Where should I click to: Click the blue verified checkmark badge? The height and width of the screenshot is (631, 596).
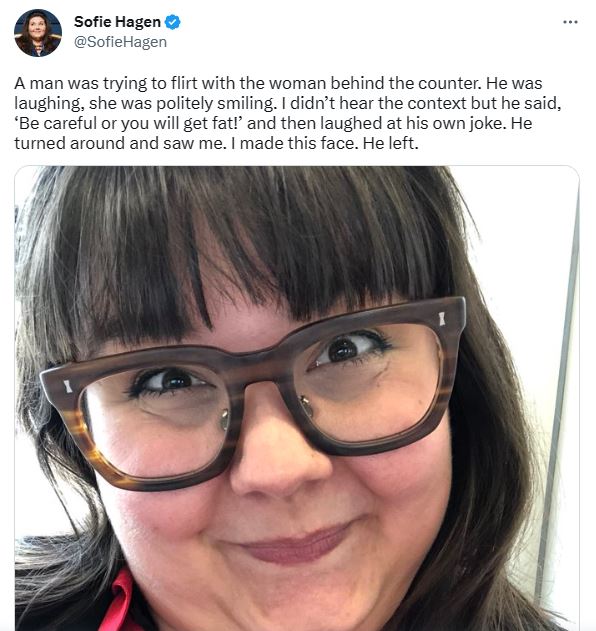[173, 22]
